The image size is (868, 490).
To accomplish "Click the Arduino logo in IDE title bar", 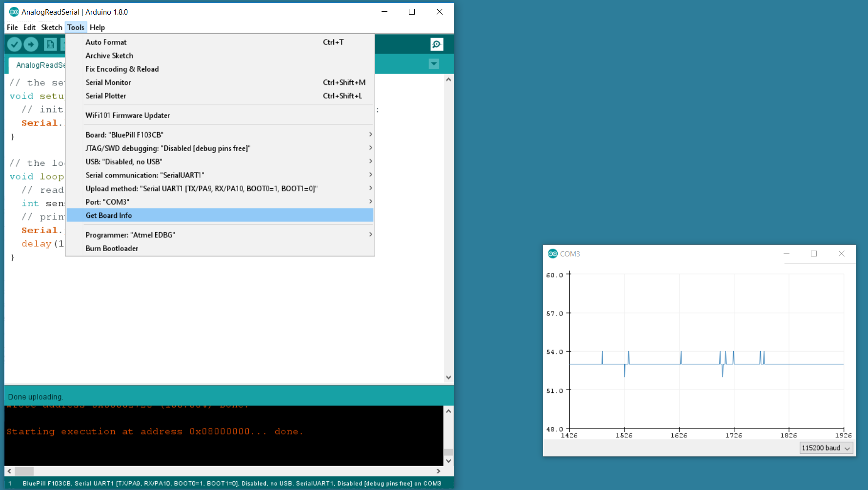I will click(14, 12).
